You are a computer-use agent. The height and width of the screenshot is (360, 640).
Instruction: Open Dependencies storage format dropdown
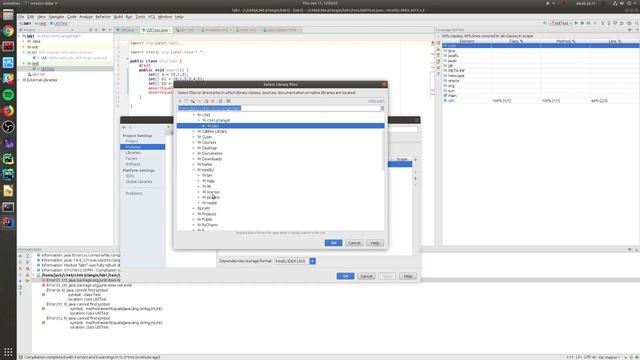click(x=312, y=261)
